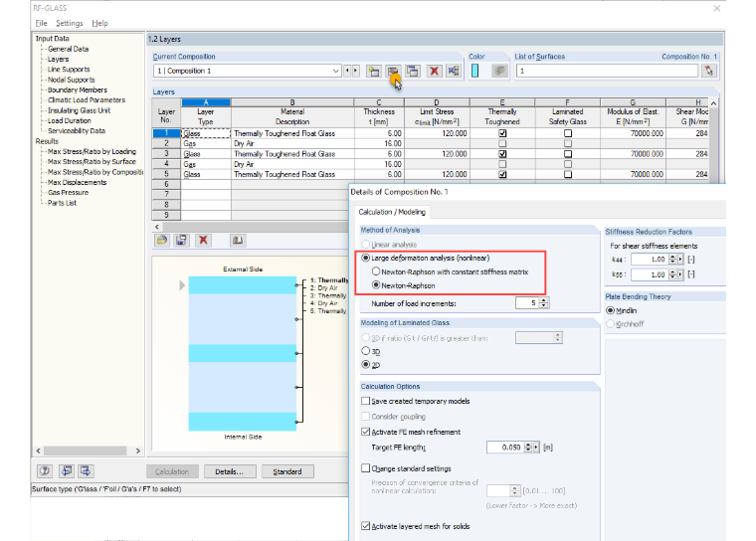This screenshot has height=541, width=756.
Task: Click the help question mark icon
Action: pyautogui.click(x=45, y=470)
